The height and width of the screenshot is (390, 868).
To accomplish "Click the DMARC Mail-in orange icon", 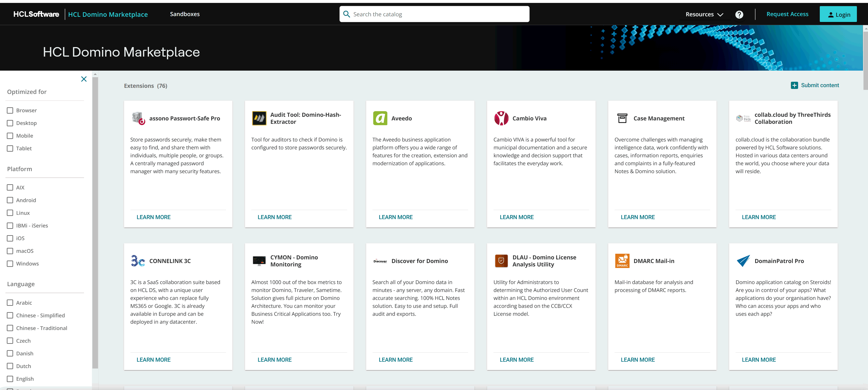I will [x=622, y=261].
